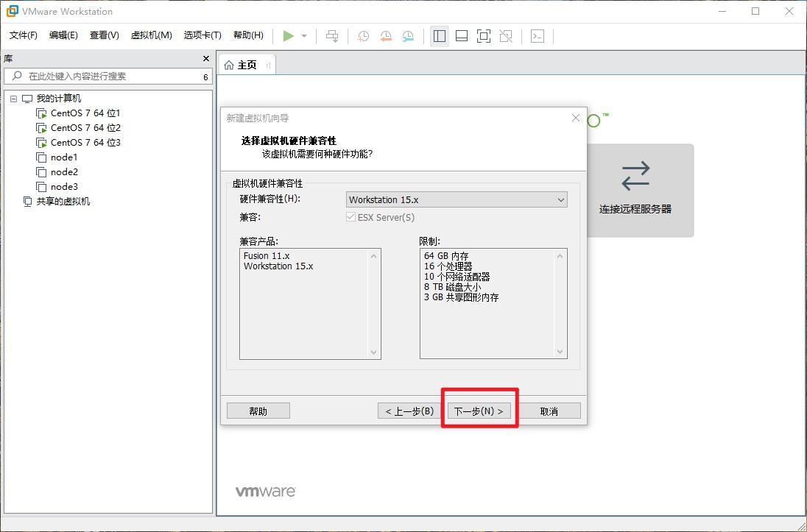This screenshot has height=532, width=807.
Task: Click the VMware Workstation title bar app icon
Action: coord(12,11)
